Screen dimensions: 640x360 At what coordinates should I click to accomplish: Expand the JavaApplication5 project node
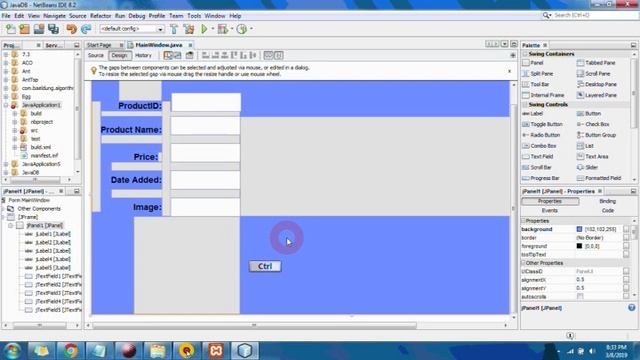click(6, 164)
